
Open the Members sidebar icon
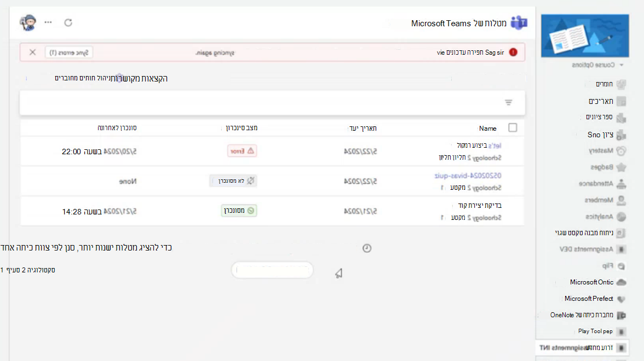[x=622, y=200]
